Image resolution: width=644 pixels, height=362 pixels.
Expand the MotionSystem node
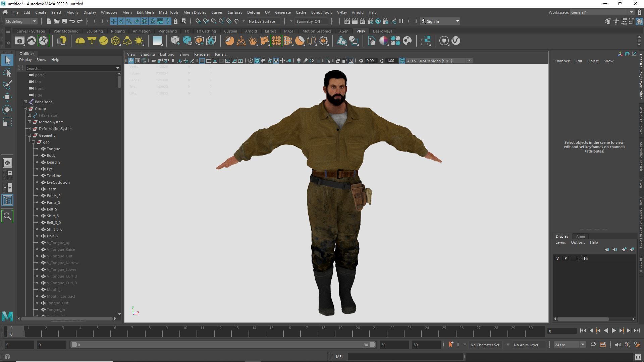(30, 122)
